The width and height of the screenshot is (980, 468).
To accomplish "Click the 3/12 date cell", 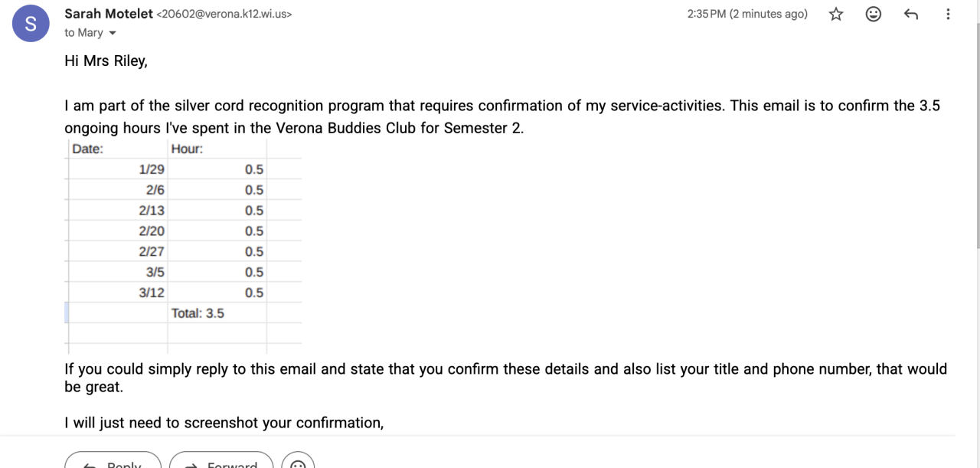I will point(152,293).
